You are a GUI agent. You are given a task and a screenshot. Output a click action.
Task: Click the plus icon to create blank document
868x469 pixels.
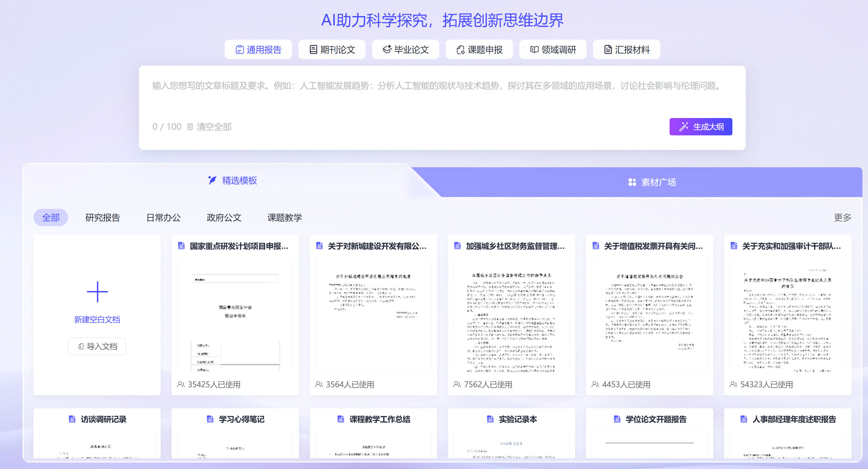point(98,292)
